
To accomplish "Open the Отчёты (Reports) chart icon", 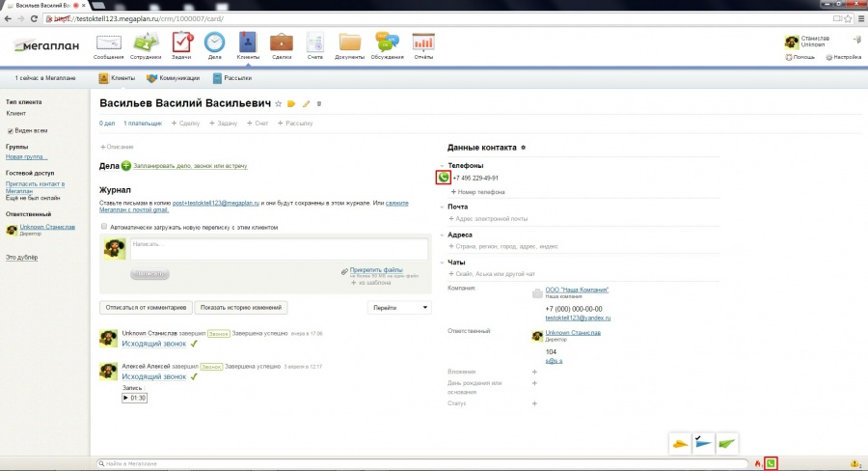I will (422, 43).
